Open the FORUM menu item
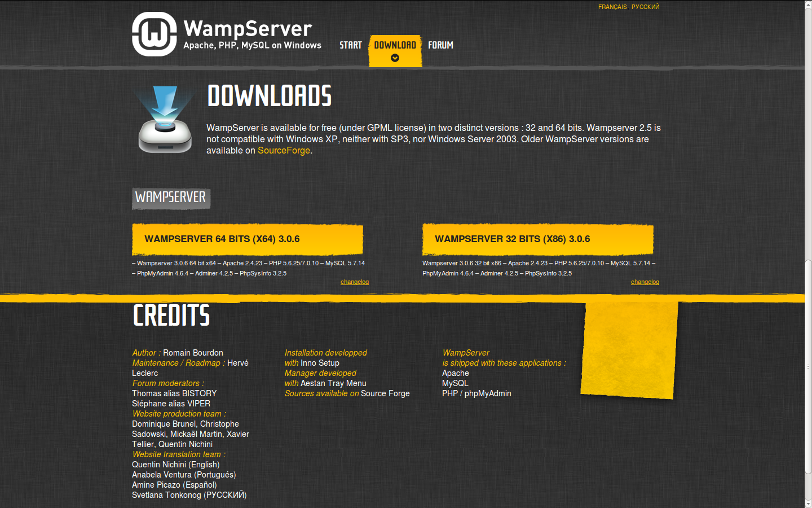The width and height of the screenshot is (812, 508). [440, 45]
